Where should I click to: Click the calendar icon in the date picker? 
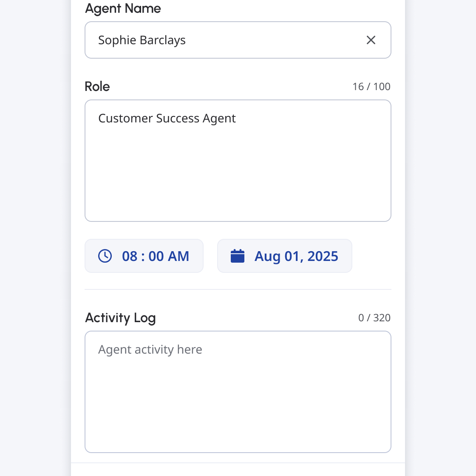point(238,256)
